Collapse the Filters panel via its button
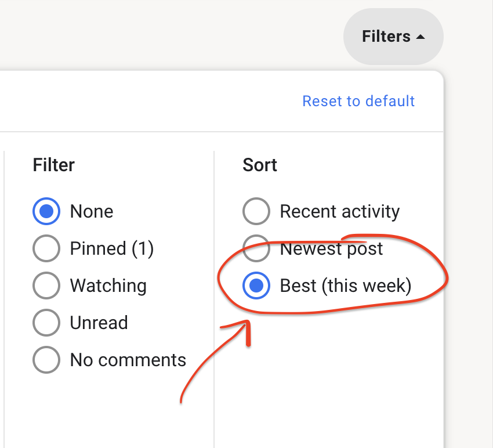Screen dimensions: 493x448 (x=393, y=36)
